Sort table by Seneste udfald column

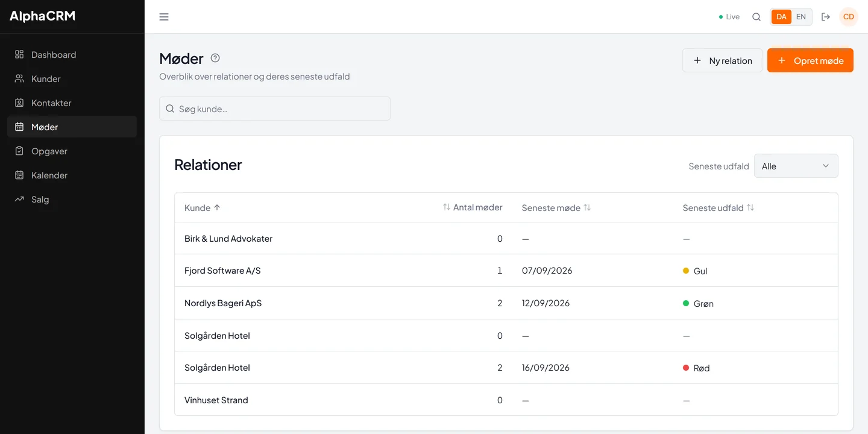(719, 207)
